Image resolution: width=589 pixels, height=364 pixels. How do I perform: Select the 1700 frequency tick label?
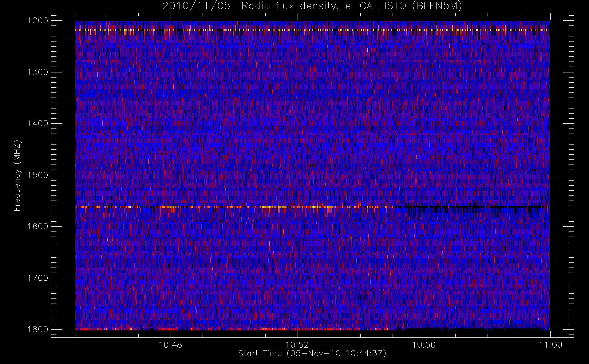[x=38, y=278]
